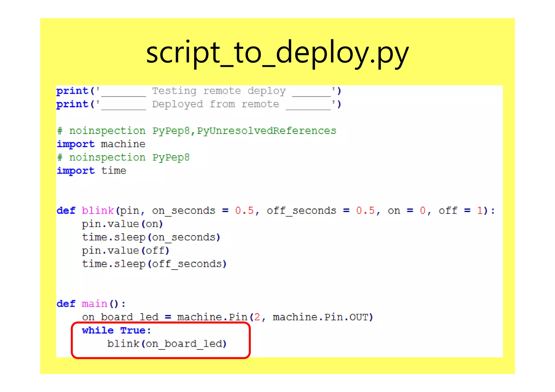Click the 'time.sleep(off_seconds)' statement
This screenshot has width=555, height=392.
pyautogui.click(x=154, y=264)
